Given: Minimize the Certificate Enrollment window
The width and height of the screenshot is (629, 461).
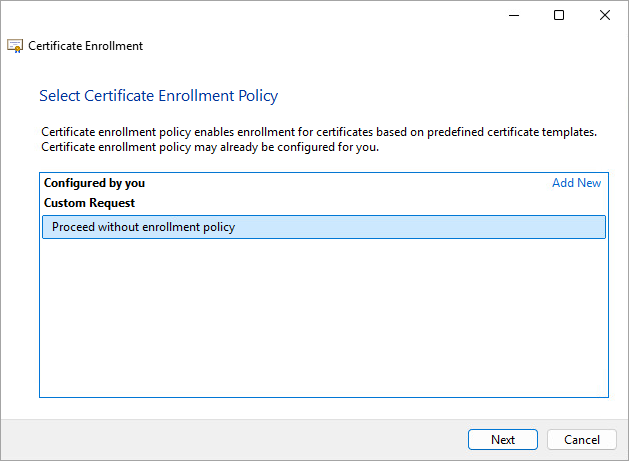Looking at the screenshot, I should pos(513,15).
